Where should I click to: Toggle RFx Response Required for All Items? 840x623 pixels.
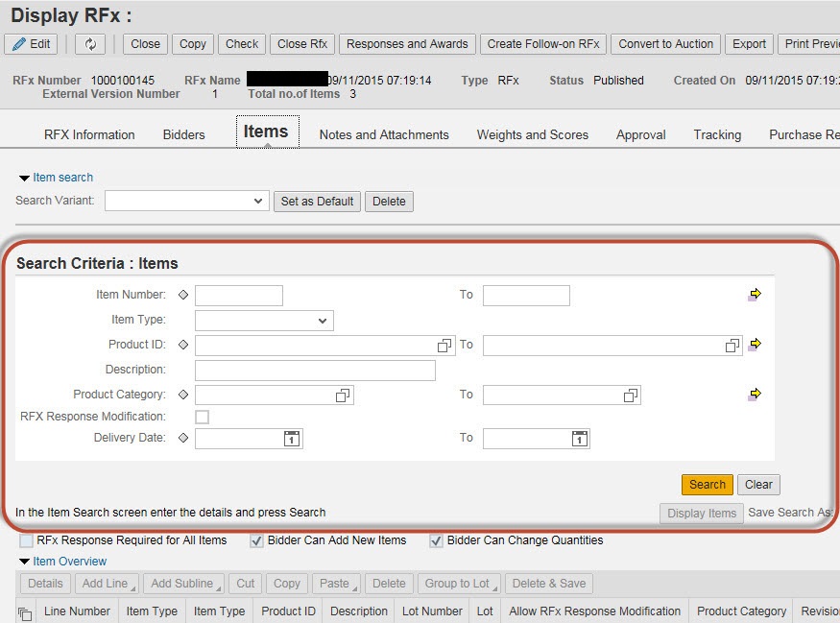pyautogui.click(x=26, y=540)
